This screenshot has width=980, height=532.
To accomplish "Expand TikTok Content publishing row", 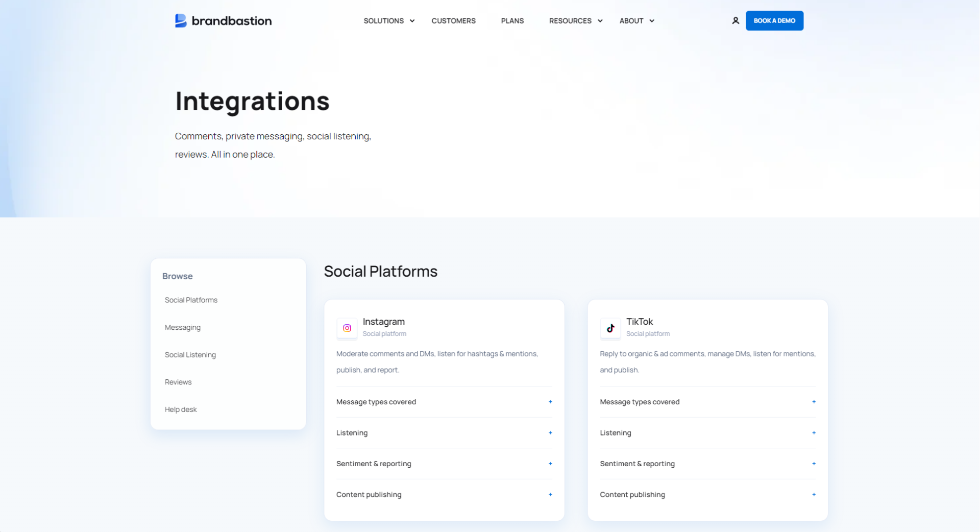I will [632, 495].
